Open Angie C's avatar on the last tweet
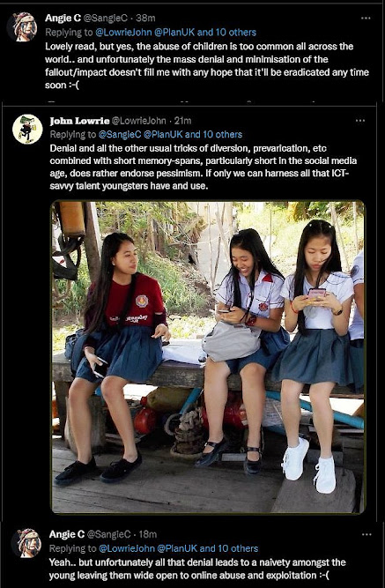The height and width of the screenshot is (588, 385). point(26,543)
